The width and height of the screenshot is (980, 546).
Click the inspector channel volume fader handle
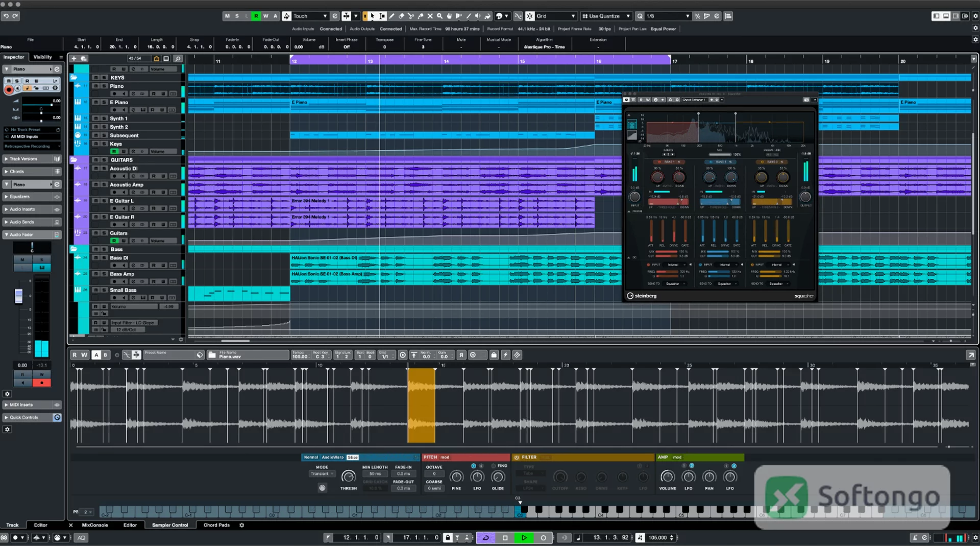[19, 296]
